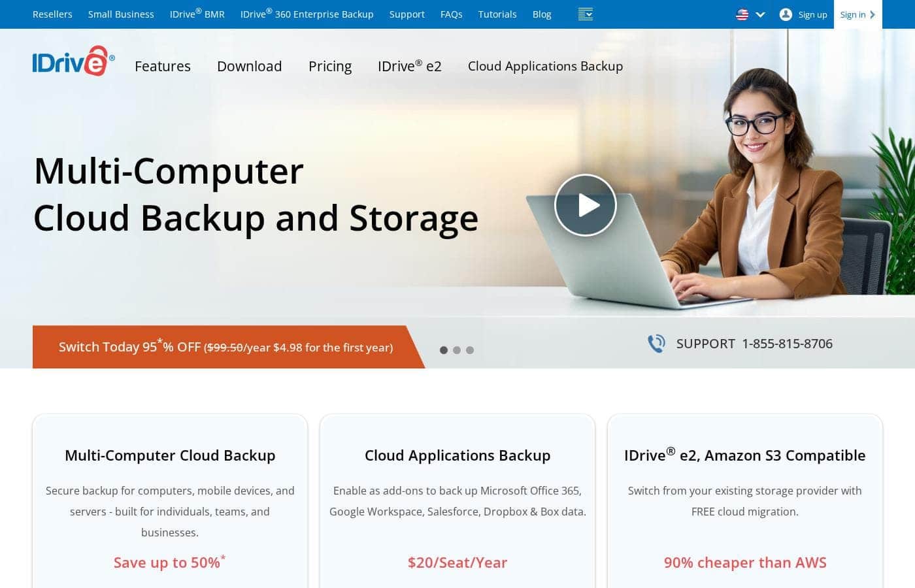Select the third carousel dot
This screenshot has width=915, height=588.
click(x=470, y=350)
